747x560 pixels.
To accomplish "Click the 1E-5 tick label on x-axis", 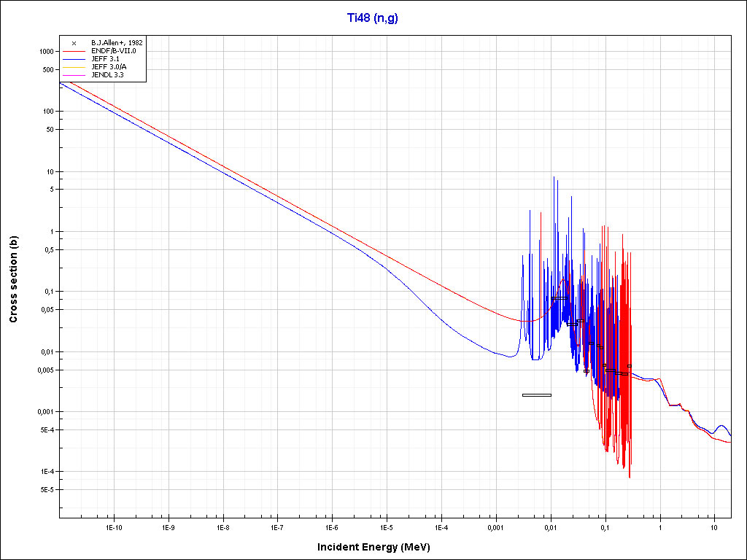I will pos(387,526).
